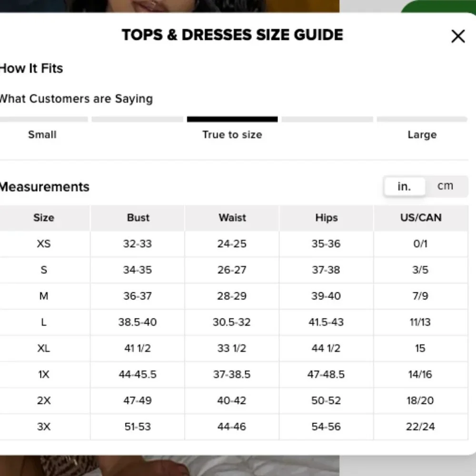Click US/CAN value 11/13
Viewport: 476px width, 476px height.
point(420,322)
